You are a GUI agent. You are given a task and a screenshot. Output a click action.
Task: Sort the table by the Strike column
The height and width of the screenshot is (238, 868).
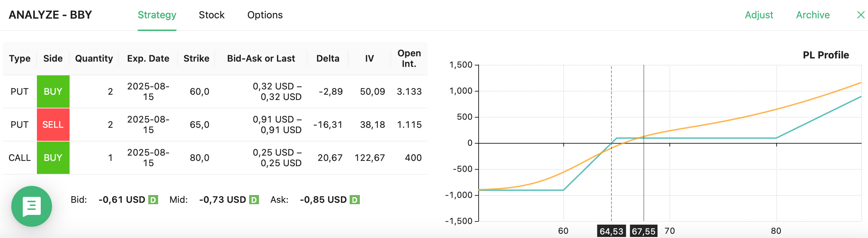click(196, 58)
